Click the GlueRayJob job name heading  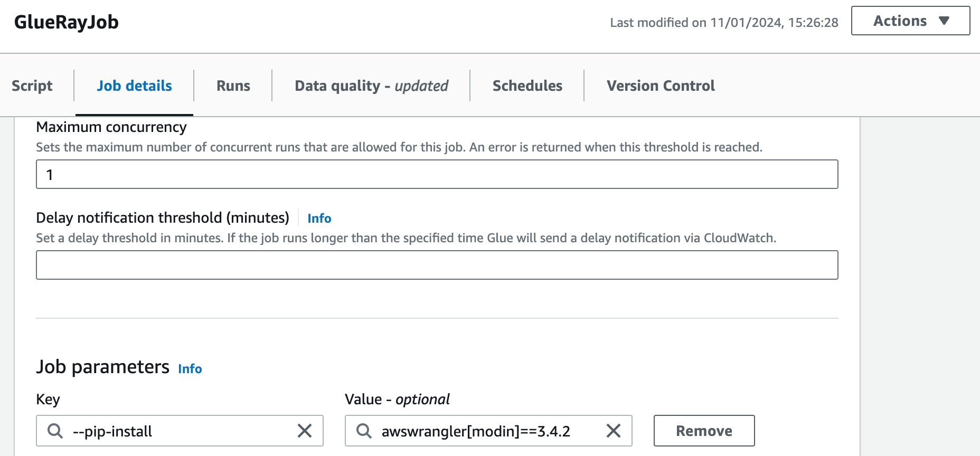(67, 22)
